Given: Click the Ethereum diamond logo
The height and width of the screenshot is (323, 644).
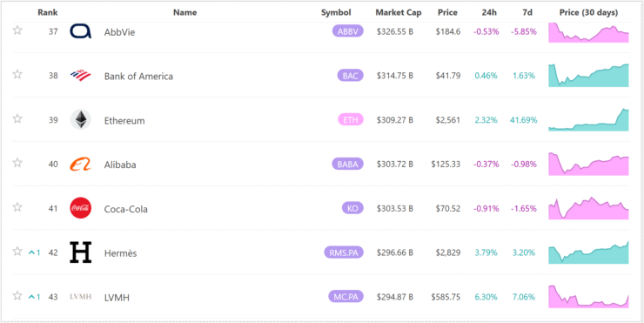Looking at the screenshot, I should [81, 119].
